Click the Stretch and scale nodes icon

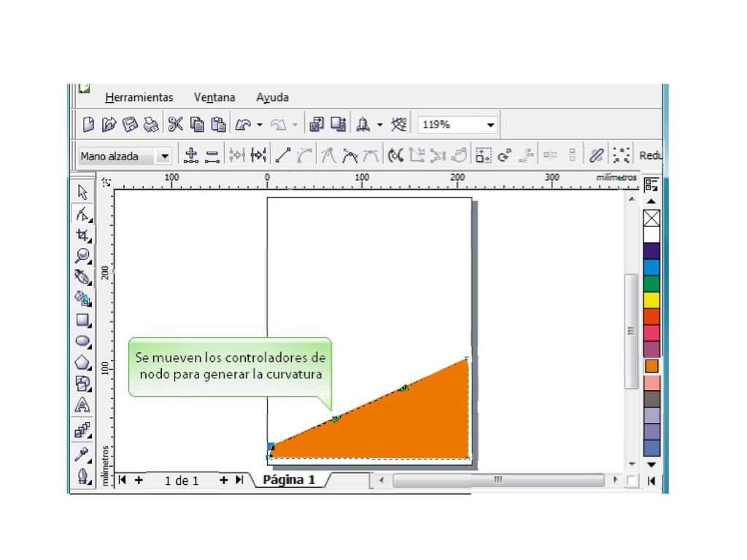(484, 155)
